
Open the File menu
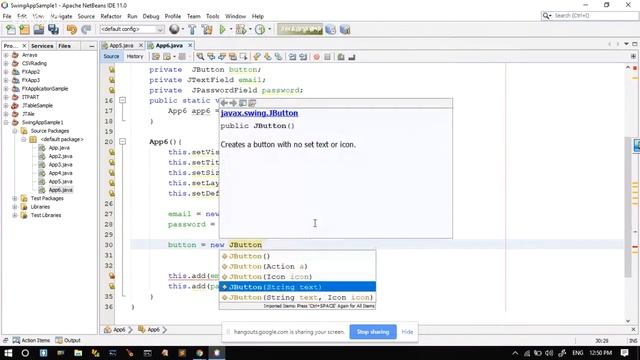tap(7, 16)
